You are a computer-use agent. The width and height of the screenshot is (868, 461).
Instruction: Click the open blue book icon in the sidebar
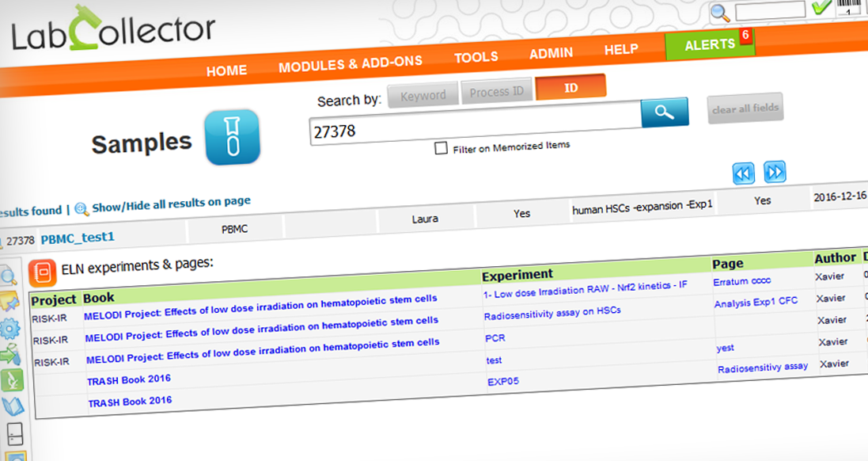(x=13, y=406)
